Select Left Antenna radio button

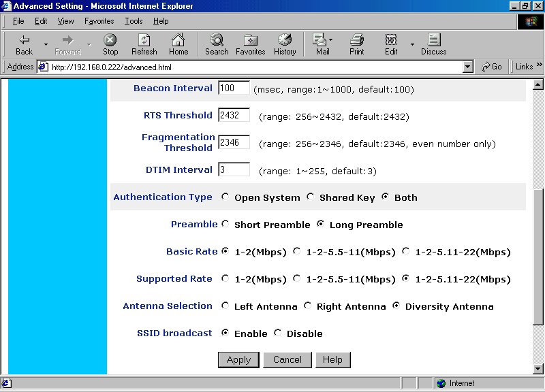coord(225,306)
